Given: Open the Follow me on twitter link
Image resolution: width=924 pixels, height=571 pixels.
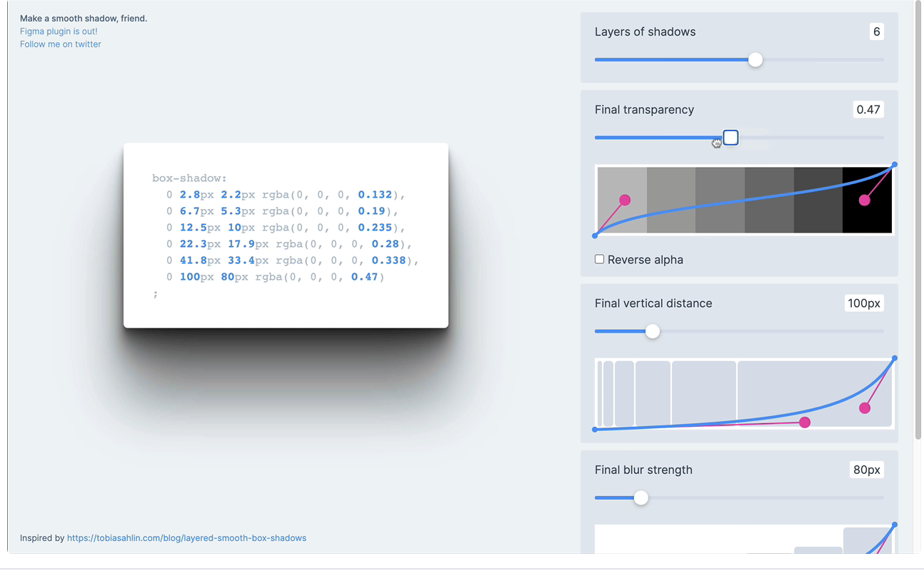Looking at the screenshot, I should pos(61,44).
